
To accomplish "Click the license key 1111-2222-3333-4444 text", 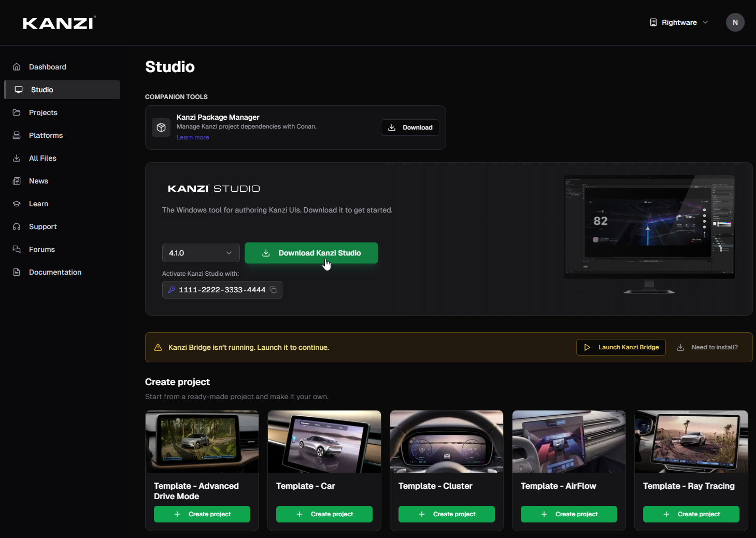I will 222,290.
